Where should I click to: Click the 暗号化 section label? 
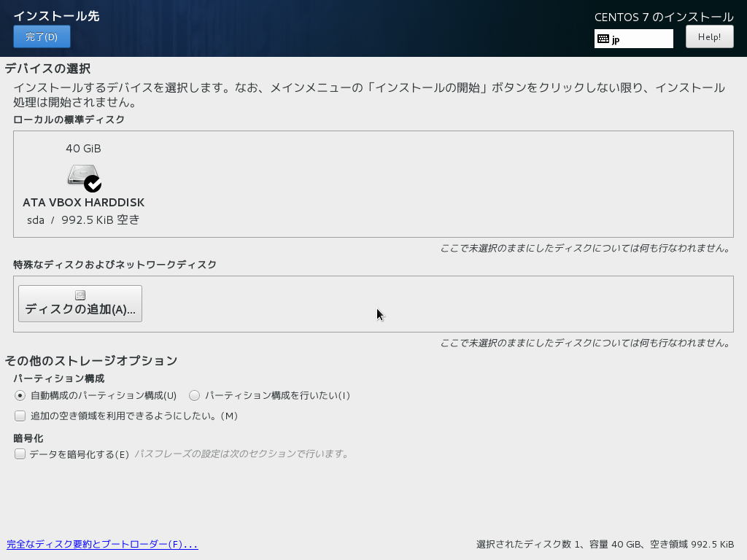[x=27, y=438]
